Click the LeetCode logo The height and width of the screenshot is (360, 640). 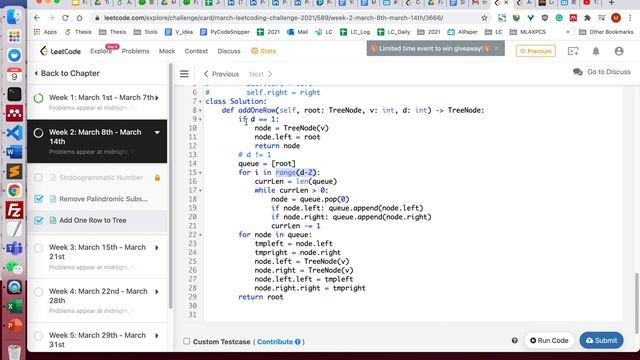pyautogui.click(x=60, y=51)
